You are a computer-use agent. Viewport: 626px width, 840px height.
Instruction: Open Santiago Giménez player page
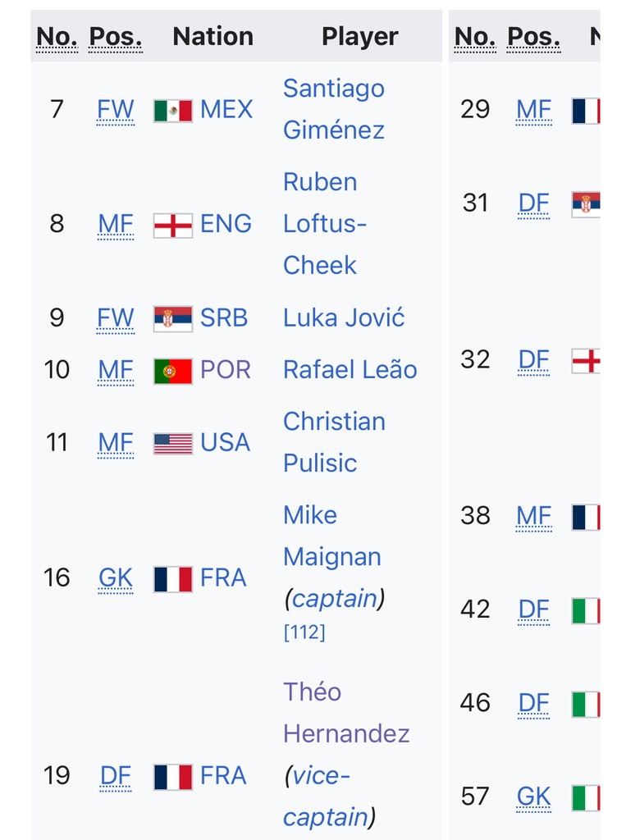pyautogui.click(x=334, y=109)
